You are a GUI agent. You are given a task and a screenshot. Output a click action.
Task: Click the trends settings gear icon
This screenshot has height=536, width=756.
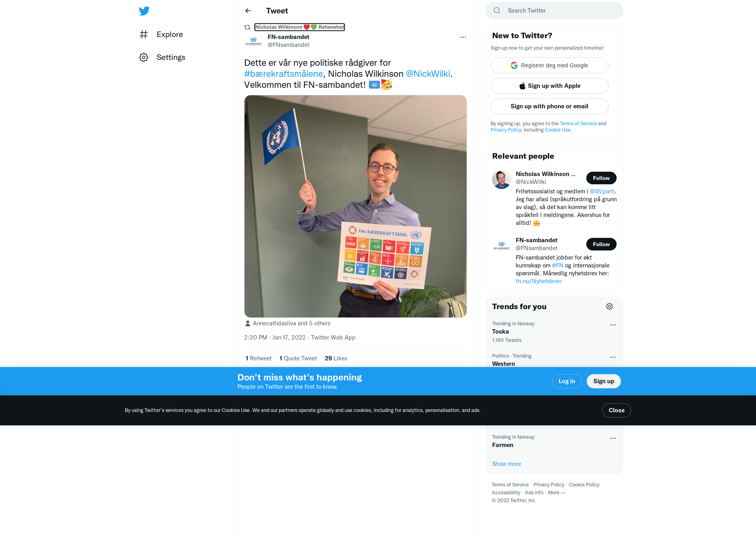tap(610, 306)
